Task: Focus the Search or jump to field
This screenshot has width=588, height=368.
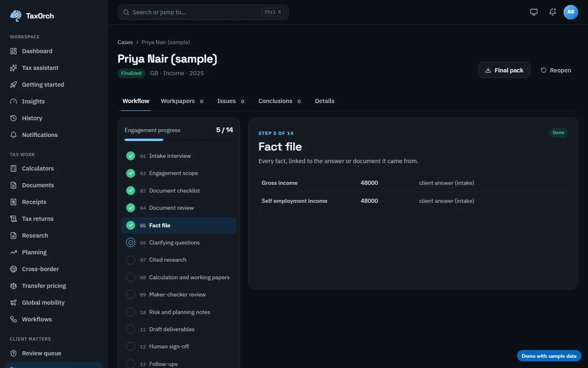Action: [203, 12]
